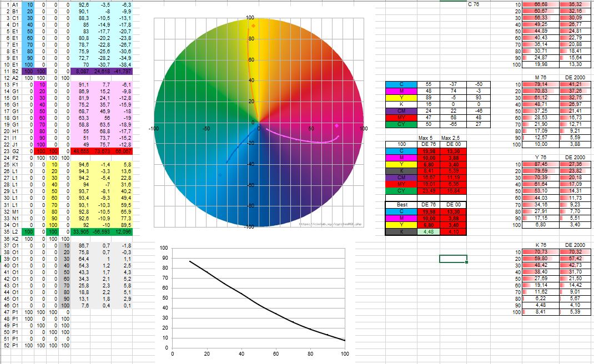This screenshot has height=364, width=594.
Task: Select the cell with value 70,32
Action: point(575,252)
